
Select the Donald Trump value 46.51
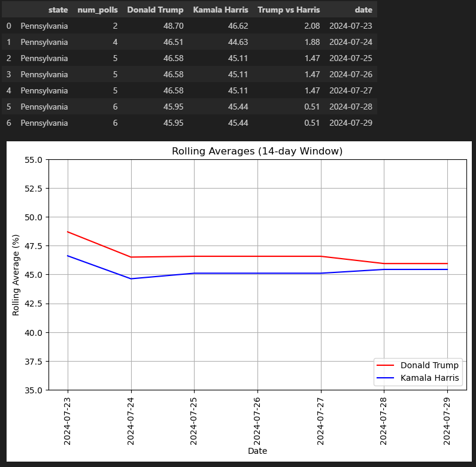click(x=174, y=42)
